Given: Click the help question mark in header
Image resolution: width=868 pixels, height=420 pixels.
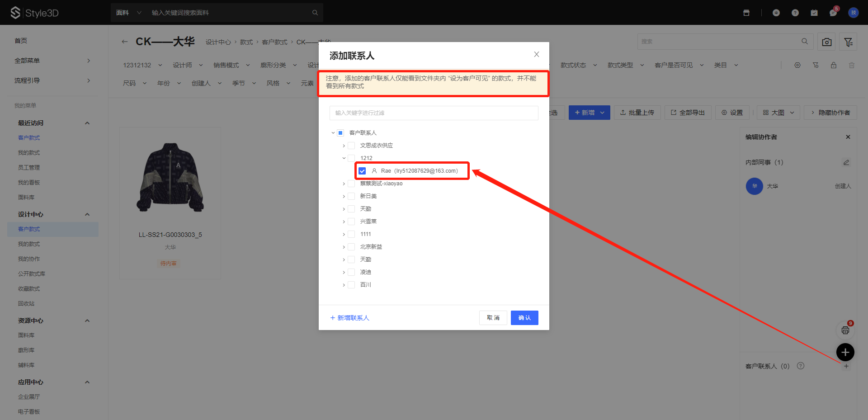Looking at the screenshot, I should pos(795,13).
